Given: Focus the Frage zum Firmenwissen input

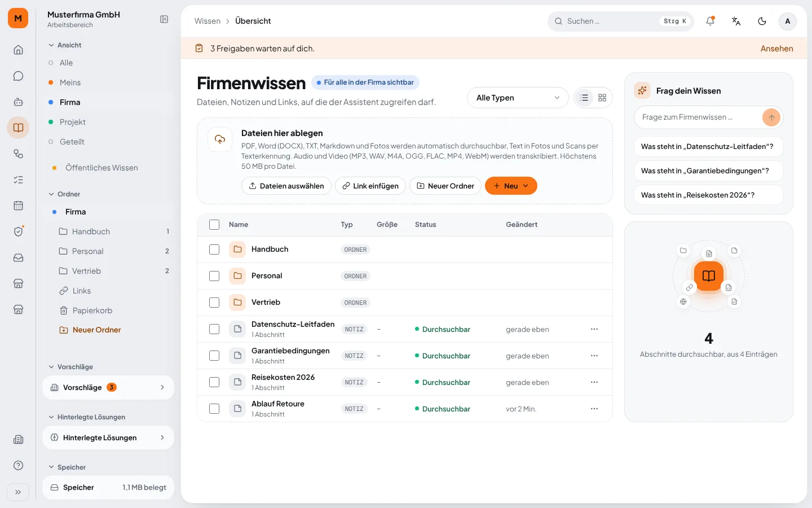Looking at the screenshot, I should point(699,117).
